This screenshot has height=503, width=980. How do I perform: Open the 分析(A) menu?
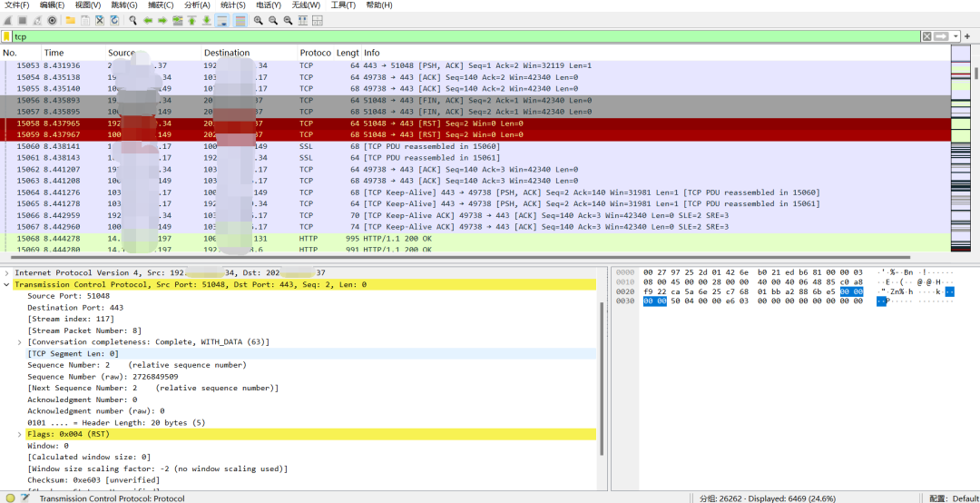[197, 5]
